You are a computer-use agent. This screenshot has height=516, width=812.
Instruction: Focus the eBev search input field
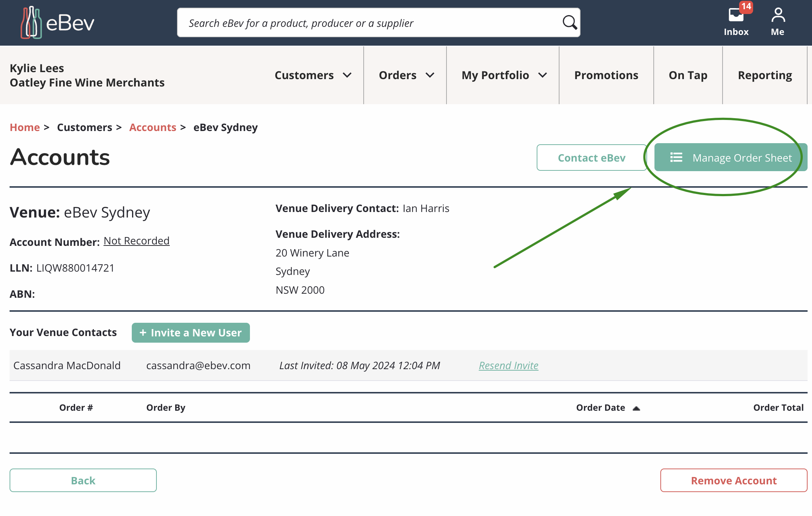(x=368, y=23)
